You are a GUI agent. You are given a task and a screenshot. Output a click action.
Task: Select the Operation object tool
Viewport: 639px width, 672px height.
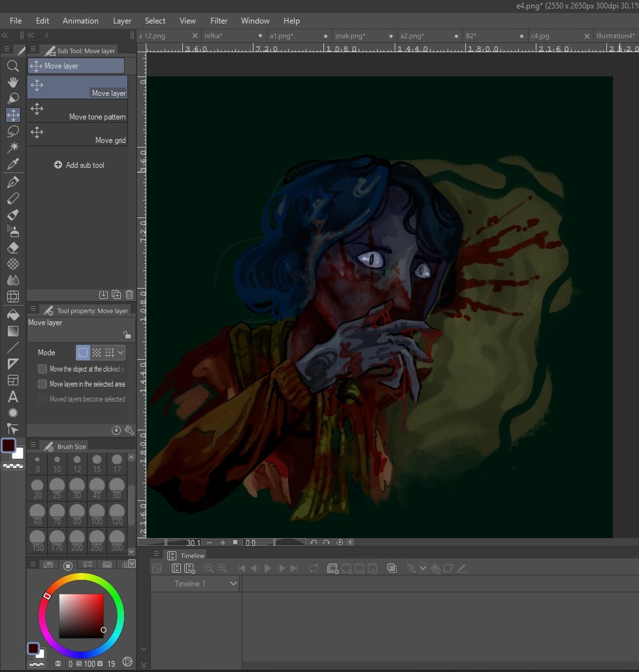tap(13, 98)
